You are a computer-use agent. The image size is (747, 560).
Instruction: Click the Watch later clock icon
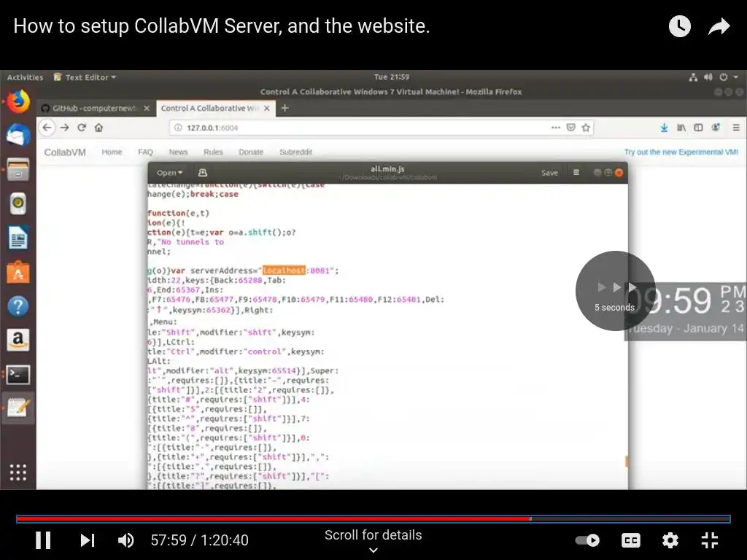(680, 26)
